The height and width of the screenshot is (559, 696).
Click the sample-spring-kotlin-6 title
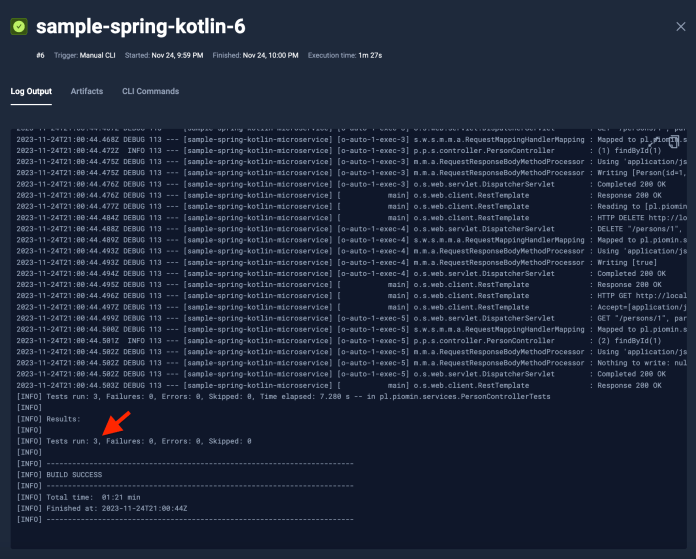(141, 27)
